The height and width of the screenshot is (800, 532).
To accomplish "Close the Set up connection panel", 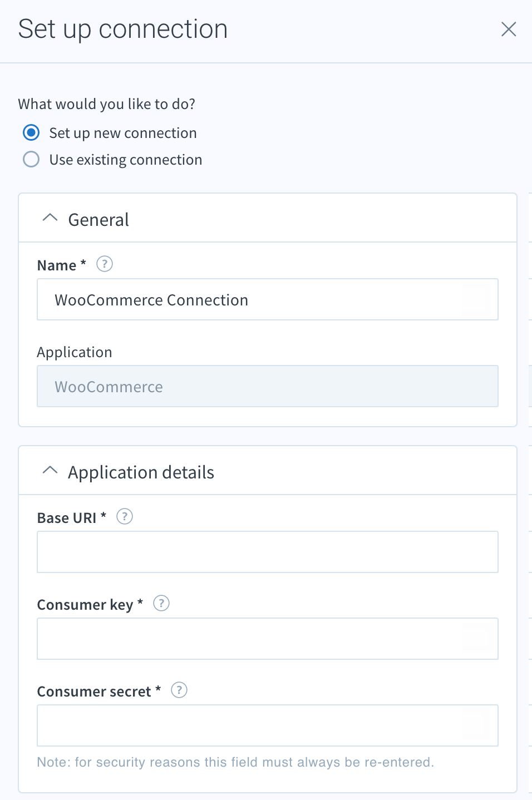I will [509, 29].
